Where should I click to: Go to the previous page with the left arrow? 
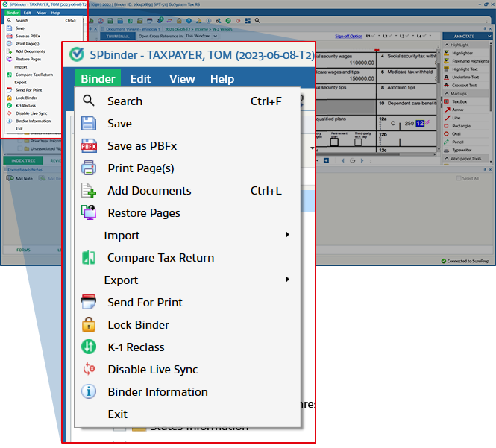click(343, 160)
